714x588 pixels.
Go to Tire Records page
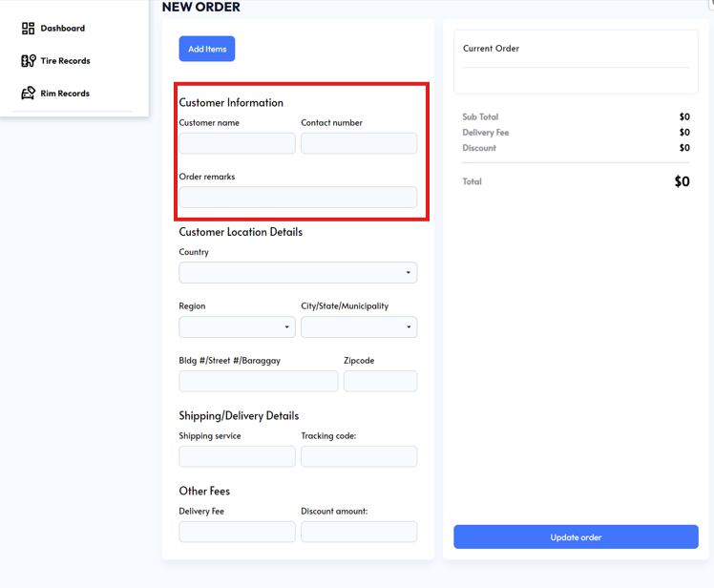tap(65, 61)
